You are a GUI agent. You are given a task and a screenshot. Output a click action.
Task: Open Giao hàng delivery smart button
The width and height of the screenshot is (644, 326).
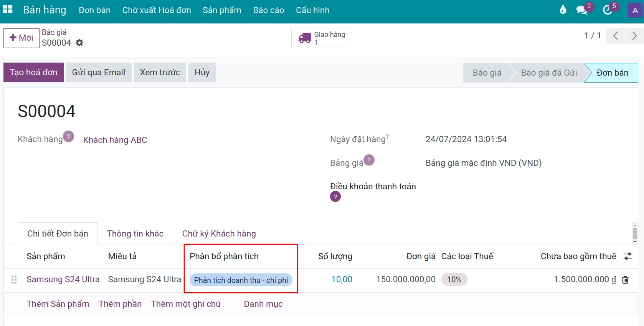[x=324, y=38]
